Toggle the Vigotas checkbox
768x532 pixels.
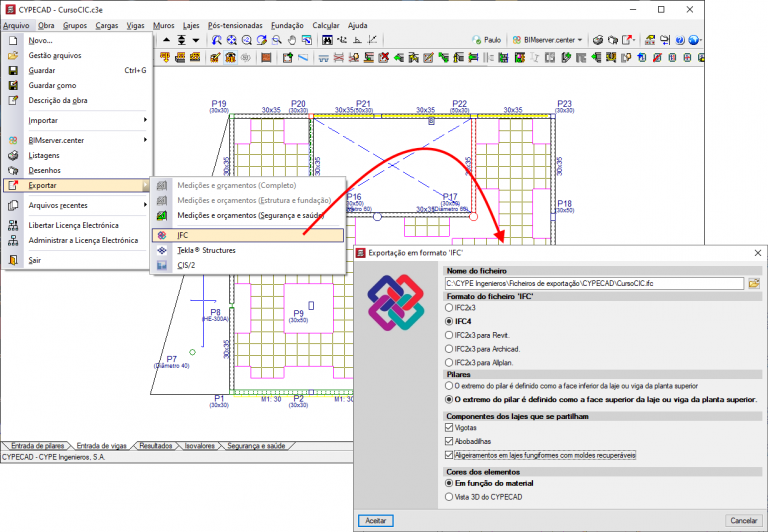(x=449, y=428)
